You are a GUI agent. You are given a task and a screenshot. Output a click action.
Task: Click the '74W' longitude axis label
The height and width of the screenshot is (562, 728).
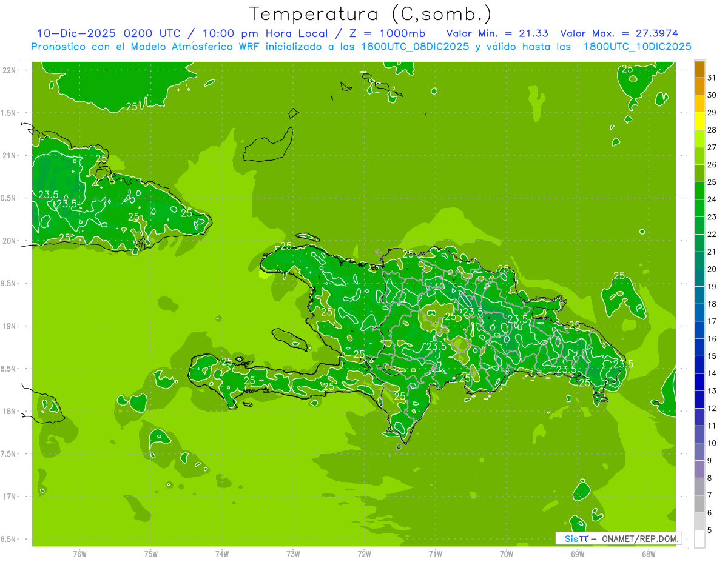point(222,554)
